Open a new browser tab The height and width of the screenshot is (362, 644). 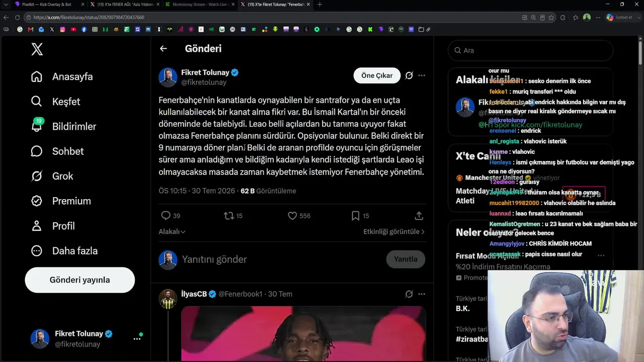pos(319,5)
